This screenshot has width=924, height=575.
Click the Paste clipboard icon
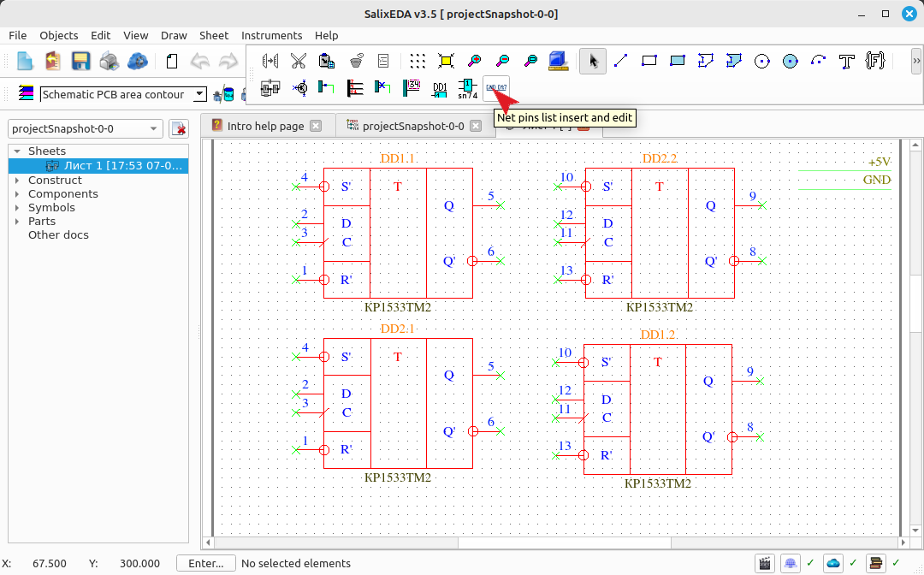click(x=327, y=61)
